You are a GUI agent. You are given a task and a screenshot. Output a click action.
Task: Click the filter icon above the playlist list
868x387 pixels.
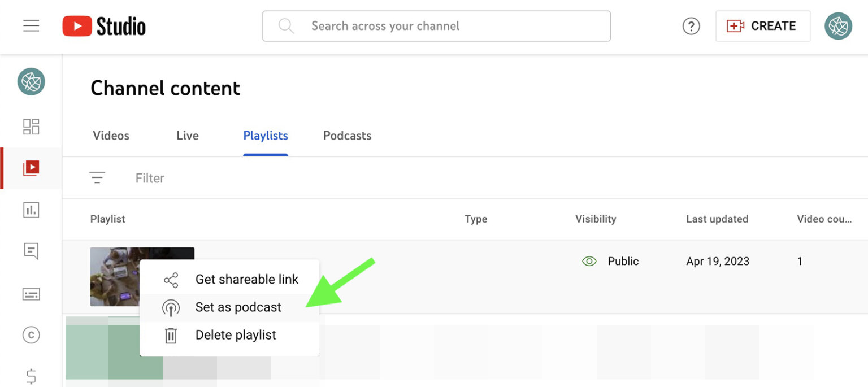(98, 177)
